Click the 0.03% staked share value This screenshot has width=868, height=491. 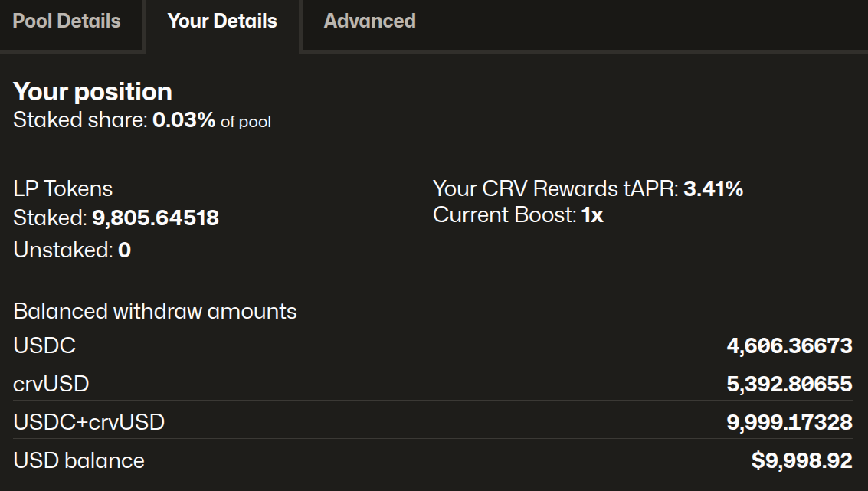(x=184, y=120)
